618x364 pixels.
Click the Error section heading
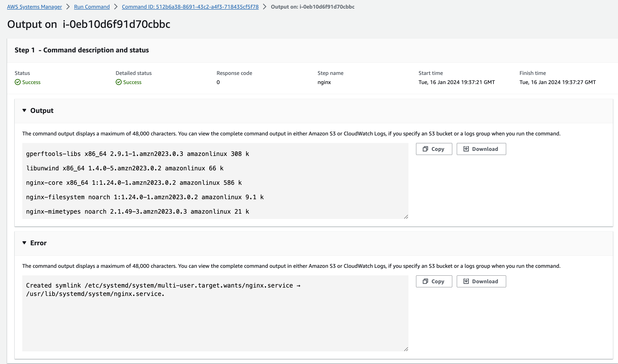point(38,243)
